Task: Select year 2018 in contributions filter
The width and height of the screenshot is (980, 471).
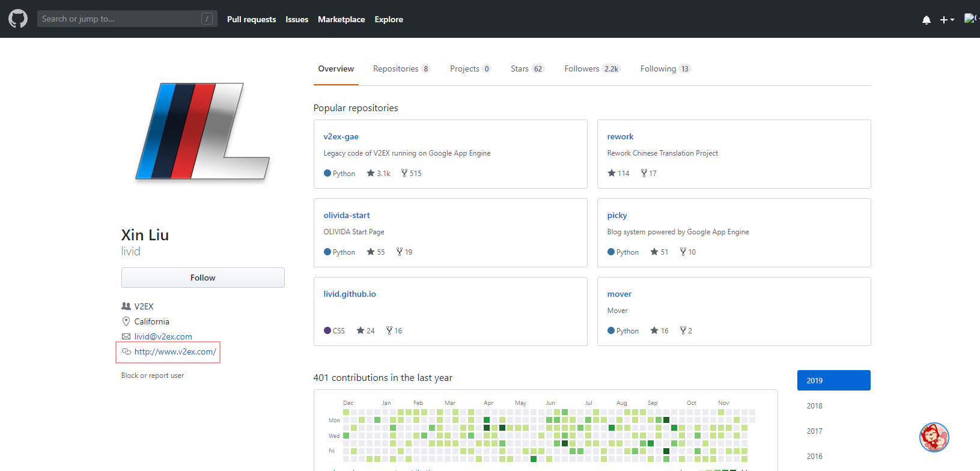Action: [x=814, y=406]
